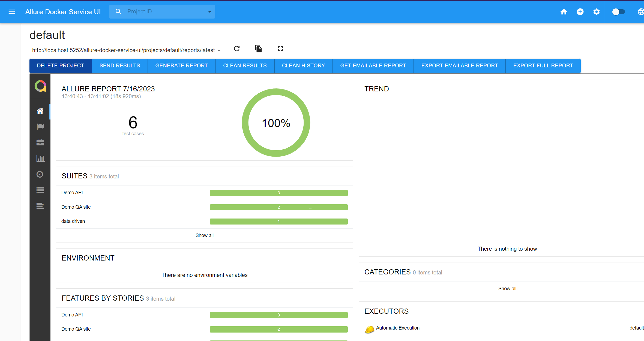Click the CLEAN HISTORY tab

coord(303,66)
